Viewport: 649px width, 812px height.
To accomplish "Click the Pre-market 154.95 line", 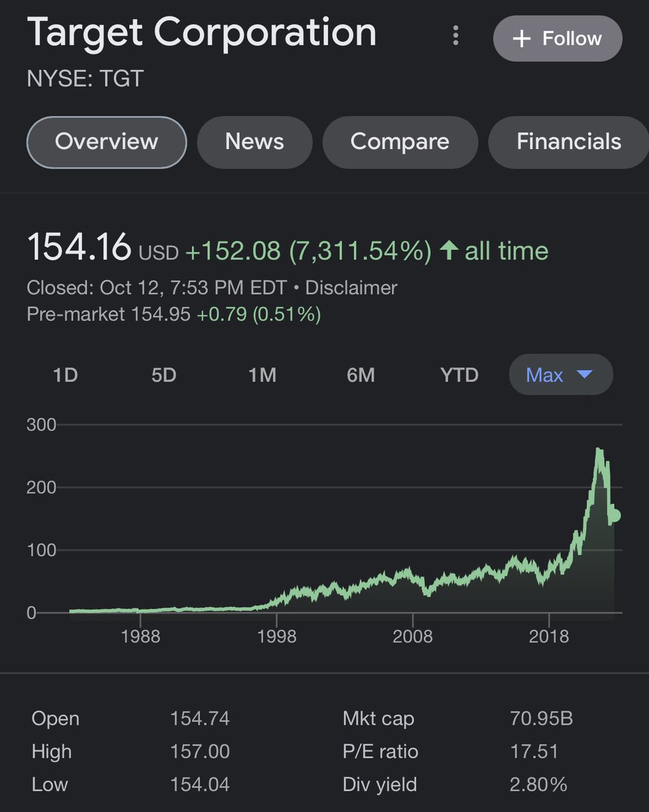I will tap(174, 314).
